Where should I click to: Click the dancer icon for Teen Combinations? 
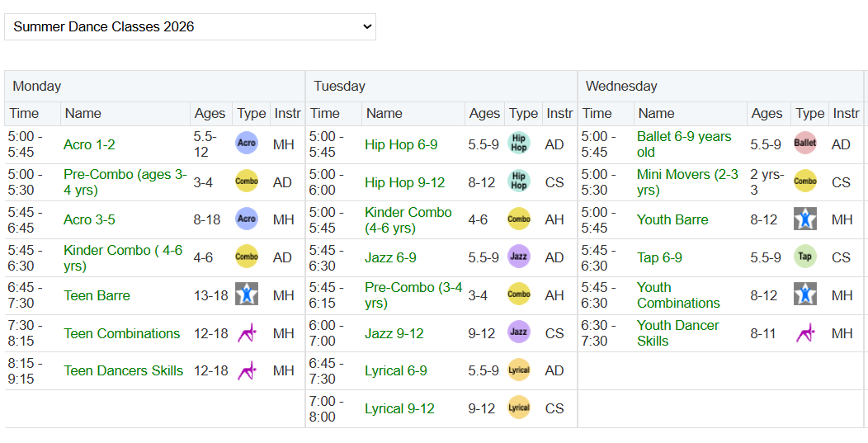coord(247,333)
